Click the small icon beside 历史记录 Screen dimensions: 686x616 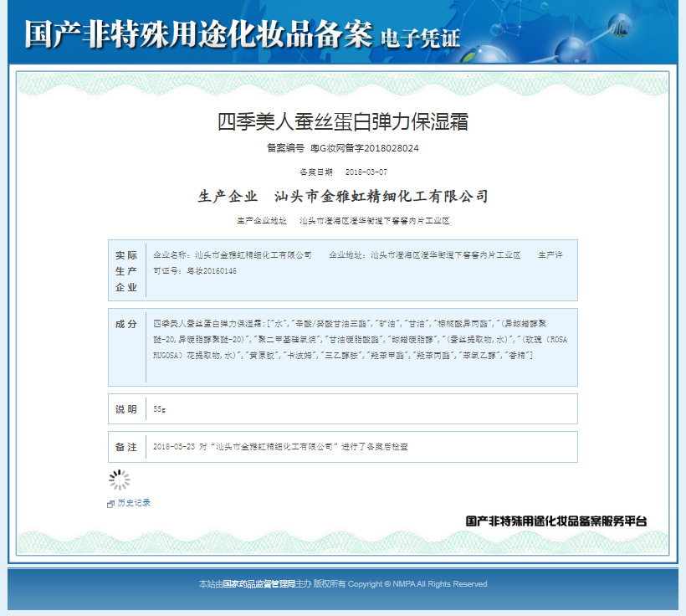click(x=110, y=505)
